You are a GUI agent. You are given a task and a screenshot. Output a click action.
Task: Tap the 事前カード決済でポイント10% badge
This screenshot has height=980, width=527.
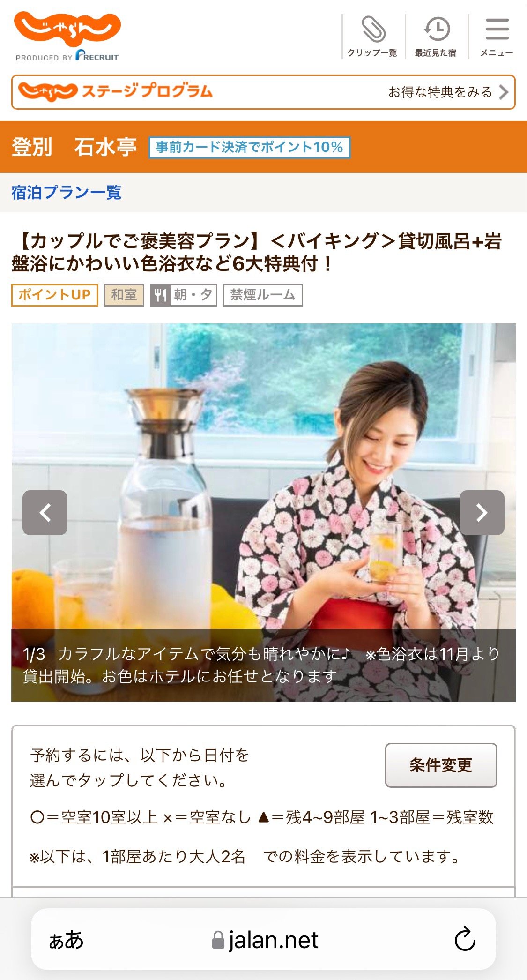pos(250,147)
